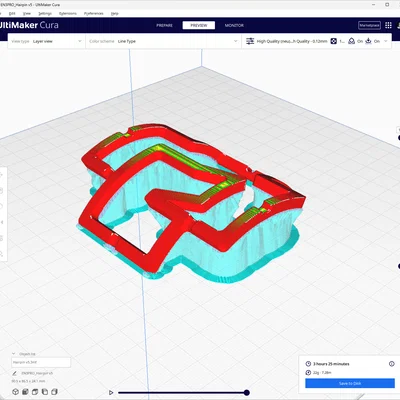Click the Save to Disk button
400x400 pixels.
tap(350, 383)
